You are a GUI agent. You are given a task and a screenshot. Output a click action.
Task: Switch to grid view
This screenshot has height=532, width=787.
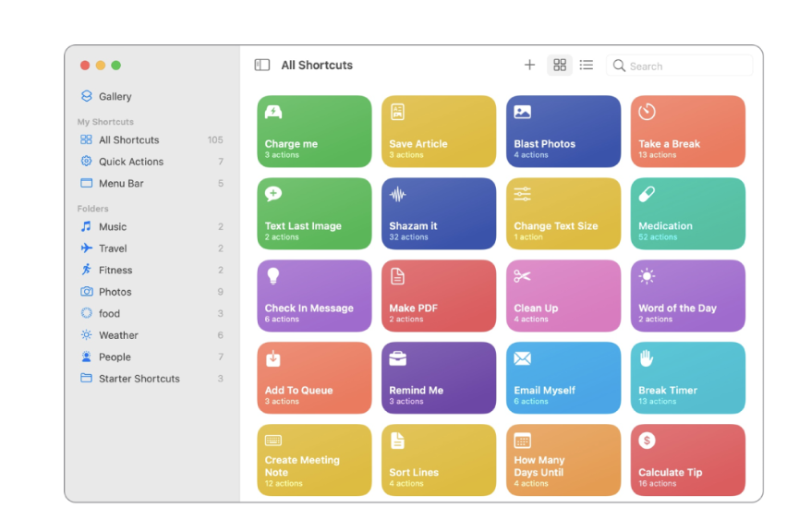[x=560, y=66]
